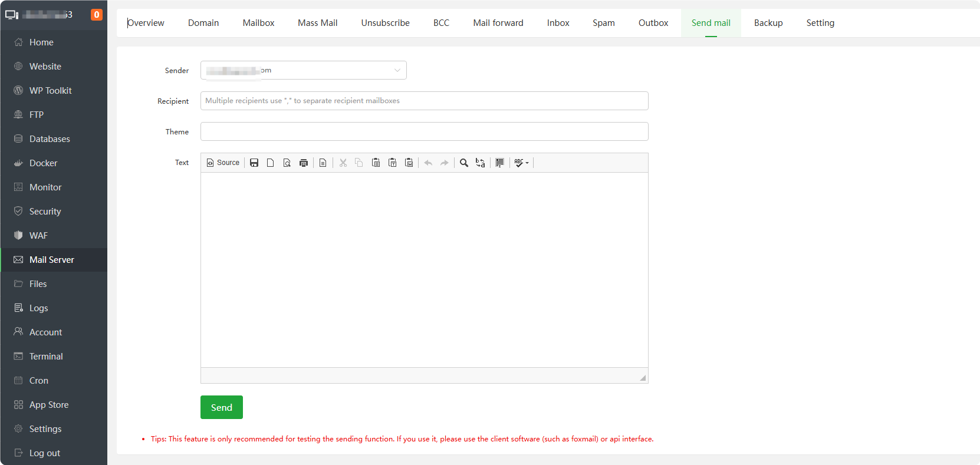The height and width of the screenshot is (465, 980).
Task: Open the spell check ABC dropdown
Action: (x=522, y=163)
